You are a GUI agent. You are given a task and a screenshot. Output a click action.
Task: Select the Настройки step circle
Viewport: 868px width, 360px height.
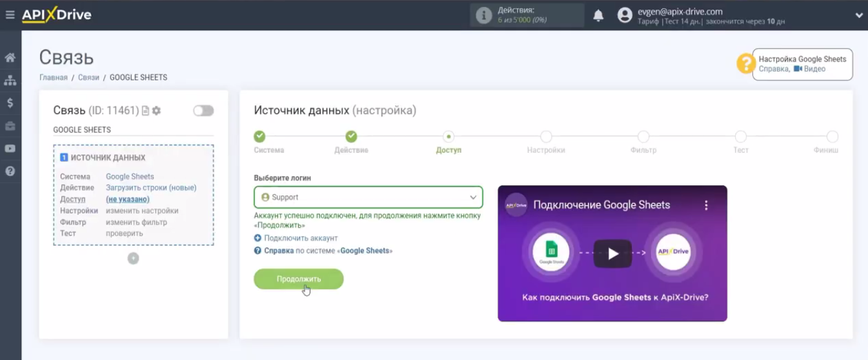[546, 136]
